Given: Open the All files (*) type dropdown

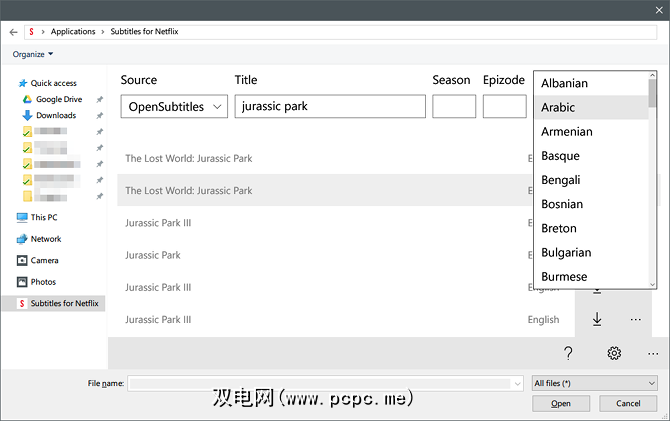Looking at the screenshot, I should point(594,383).
